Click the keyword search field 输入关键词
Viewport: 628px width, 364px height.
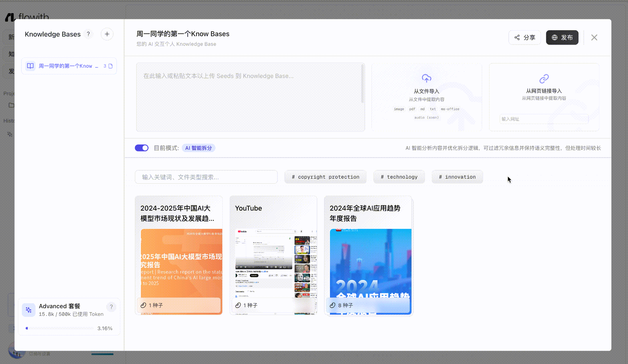[x=206, y=177]
